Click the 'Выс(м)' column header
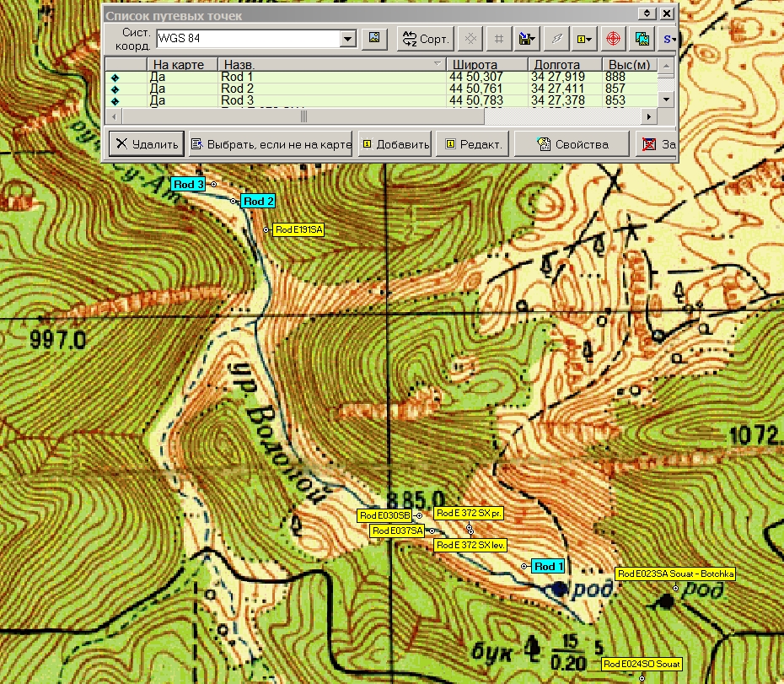Viewport: 784px width, 684px height. point(630,65)
